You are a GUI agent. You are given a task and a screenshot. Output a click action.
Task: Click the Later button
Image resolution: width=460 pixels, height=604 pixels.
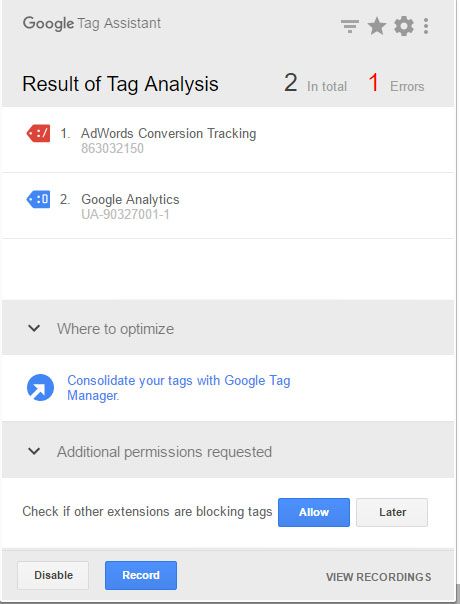392,512
